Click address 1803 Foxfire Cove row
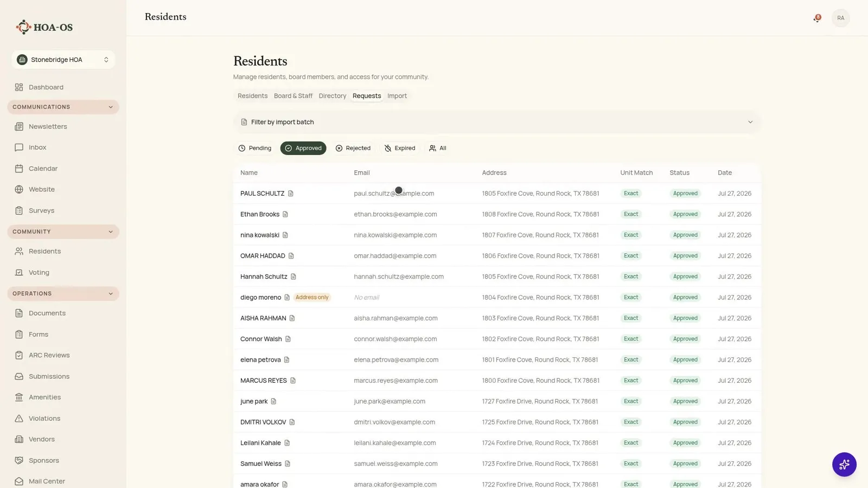The height and width of the screenshot is (488, 868). pos(540,318)
